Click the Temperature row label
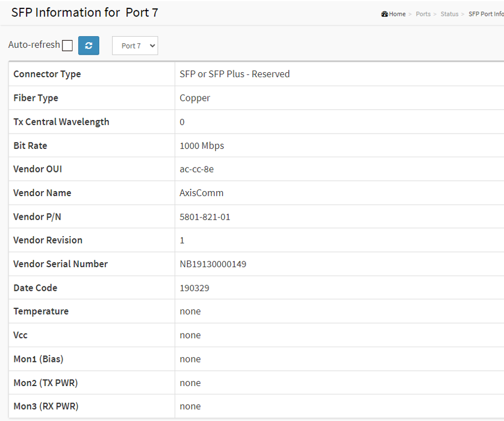The height and width of the screenshot is (421, 504). coord(41,311)
